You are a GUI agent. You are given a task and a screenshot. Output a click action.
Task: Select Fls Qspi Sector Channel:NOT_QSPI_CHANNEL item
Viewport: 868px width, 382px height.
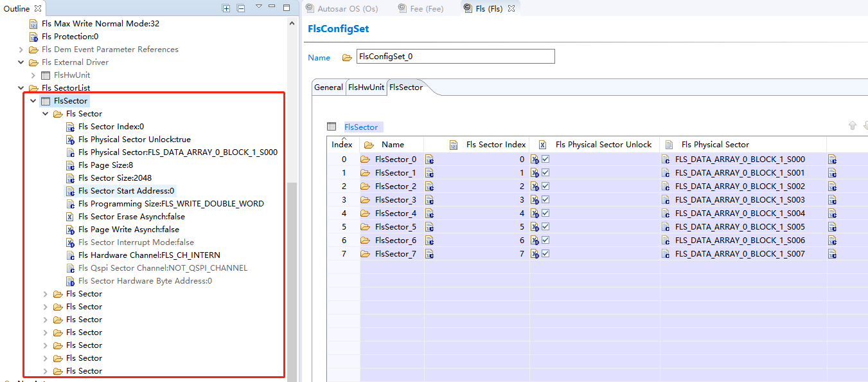point(163,268)
